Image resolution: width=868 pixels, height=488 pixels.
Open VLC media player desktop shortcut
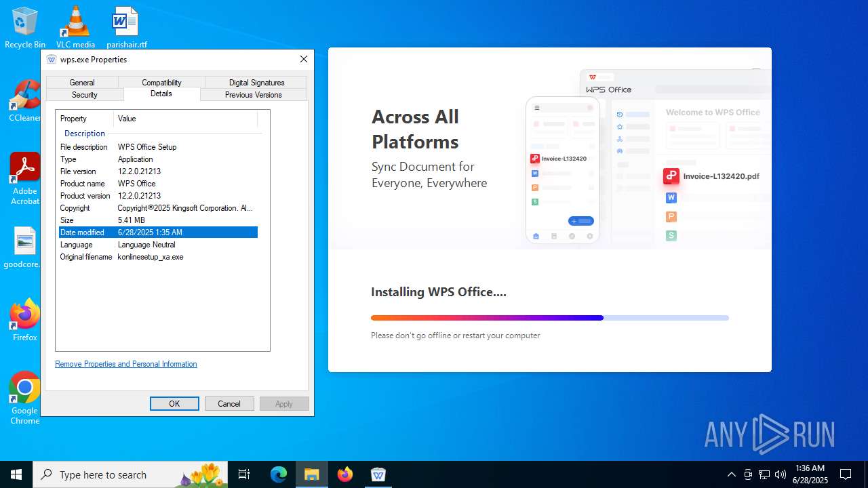[75, 27]
